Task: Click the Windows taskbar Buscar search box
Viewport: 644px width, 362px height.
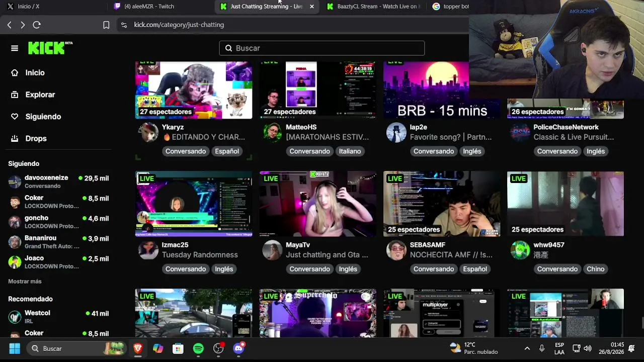Action: [x=75, y=348]
